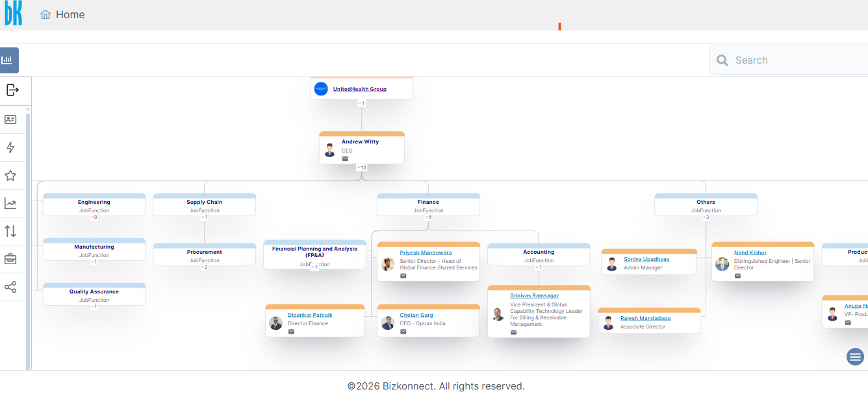868x396 pixels.
Task: Open the Home breadcrumb link
Action: [70, 14]
